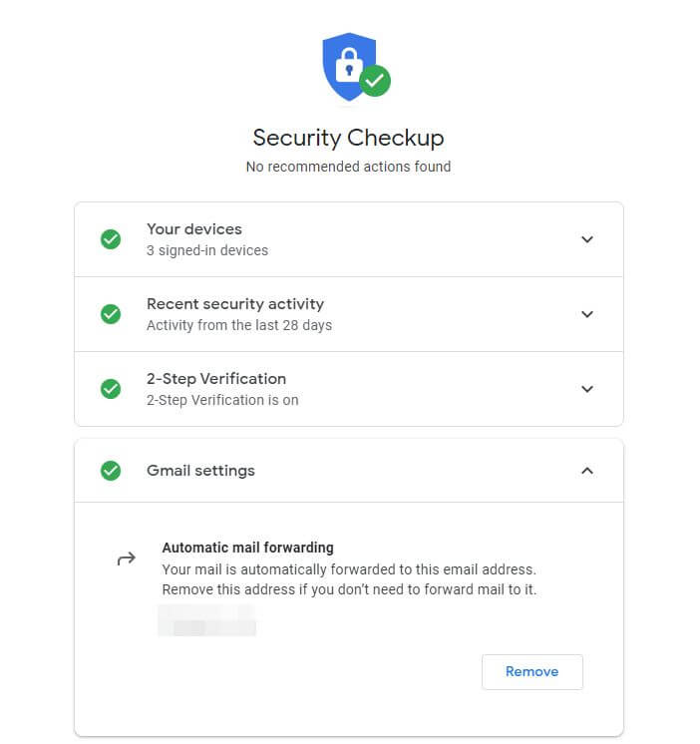Click the Security Checkup page title

pos(349,138)
